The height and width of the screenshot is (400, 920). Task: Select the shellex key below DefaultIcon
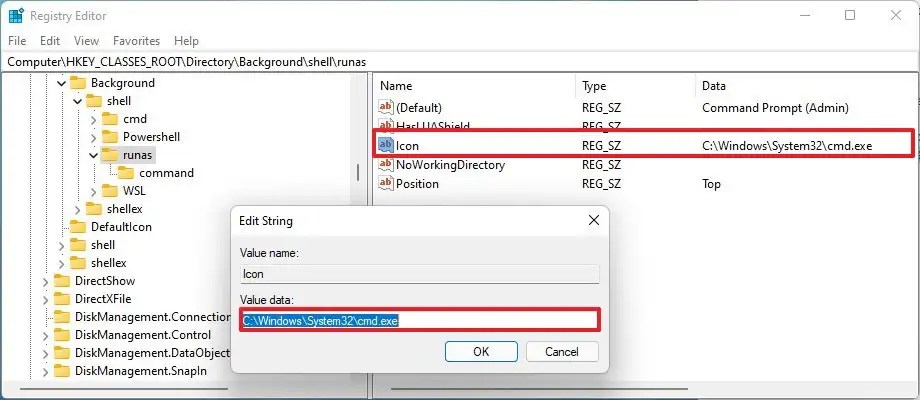pyautogui.click(x=109, y=263)
